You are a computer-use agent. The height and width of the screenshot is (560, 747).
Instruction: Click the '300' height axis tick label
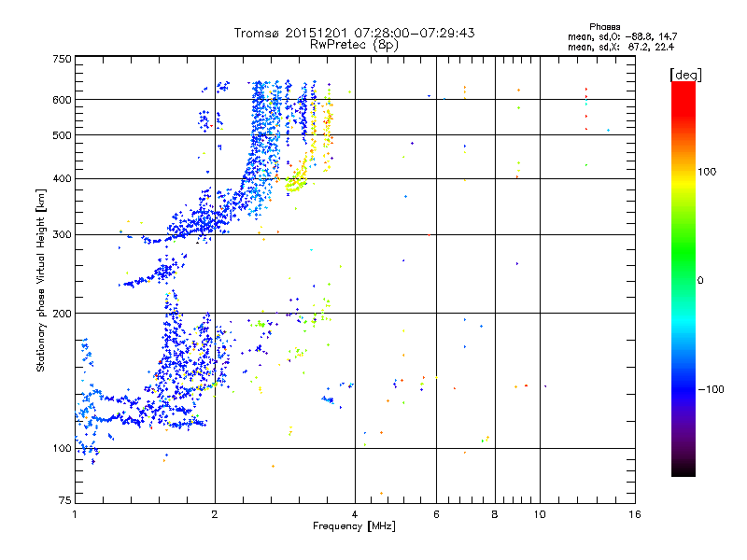coord(62,235)
